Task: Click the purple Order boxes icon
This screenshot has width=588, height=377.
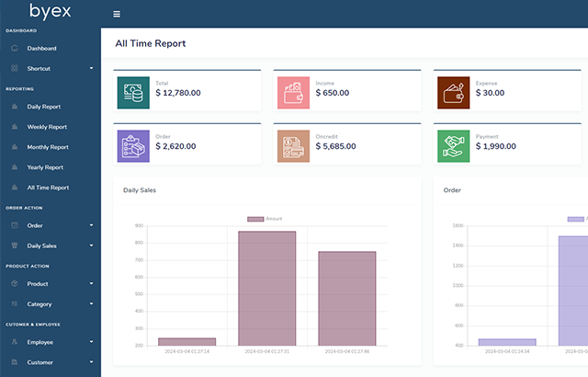Action: [x=133, y=145]
